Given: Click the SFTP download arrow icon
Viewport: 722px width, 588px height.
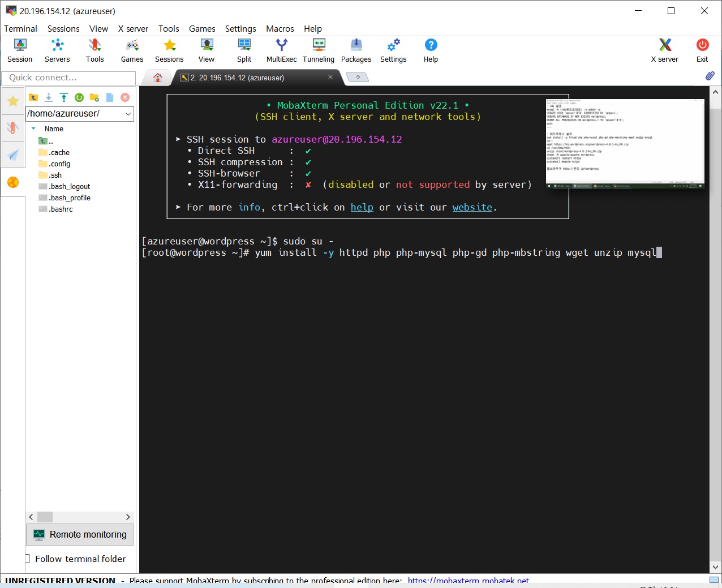Looking at the screenshot, I should tap(49, 97).
